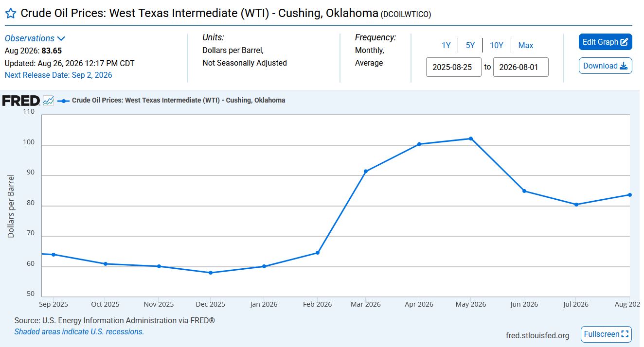Screen dimensions: 644x347
Task: Click the small chart icon beside FRED logo
Action: 48,101
